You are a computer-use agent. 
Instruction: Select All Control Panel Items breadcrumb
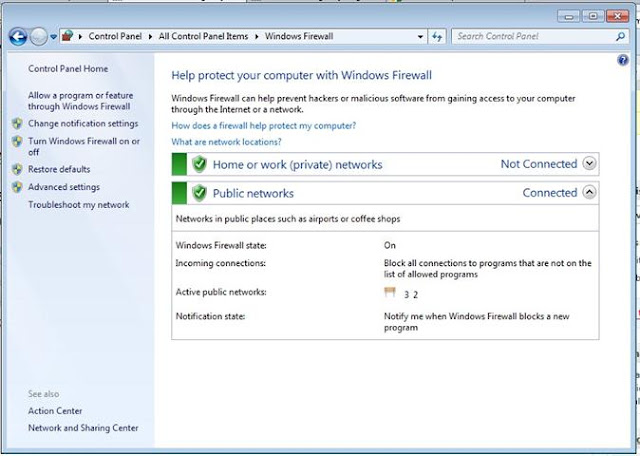(x=203, y=36)
